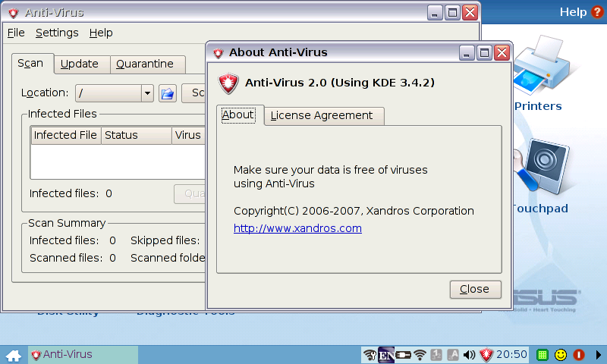
Task: Click the Help question mark icon
Action: pyautogui.click(x=597, y=12)
